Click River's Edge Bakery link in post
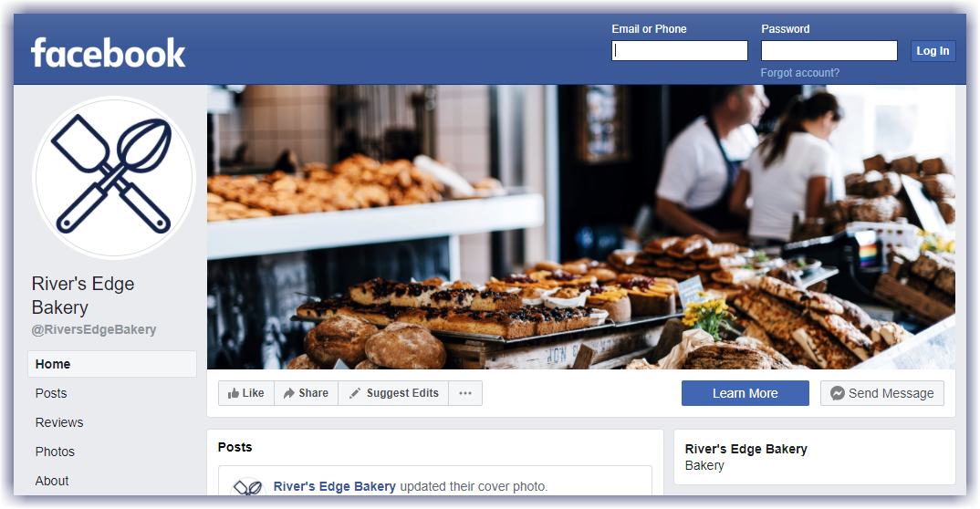 334,486
